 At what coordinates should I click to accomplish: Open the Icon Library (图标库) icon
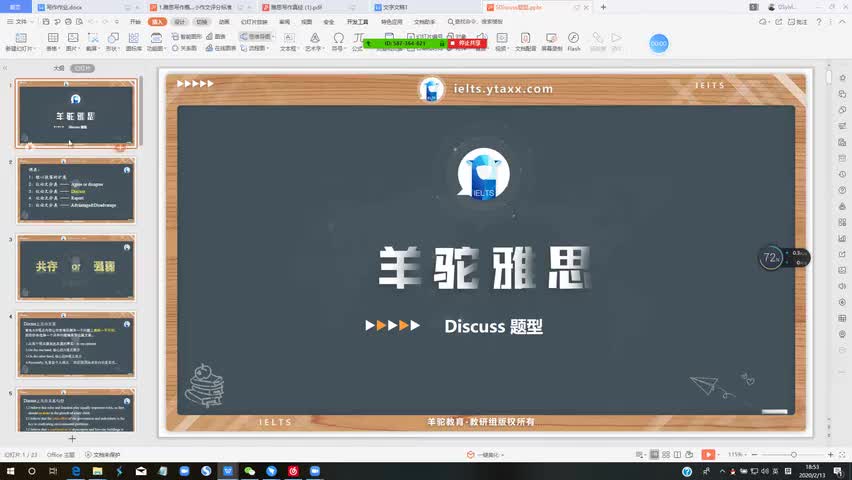click(x=134, y=38)
